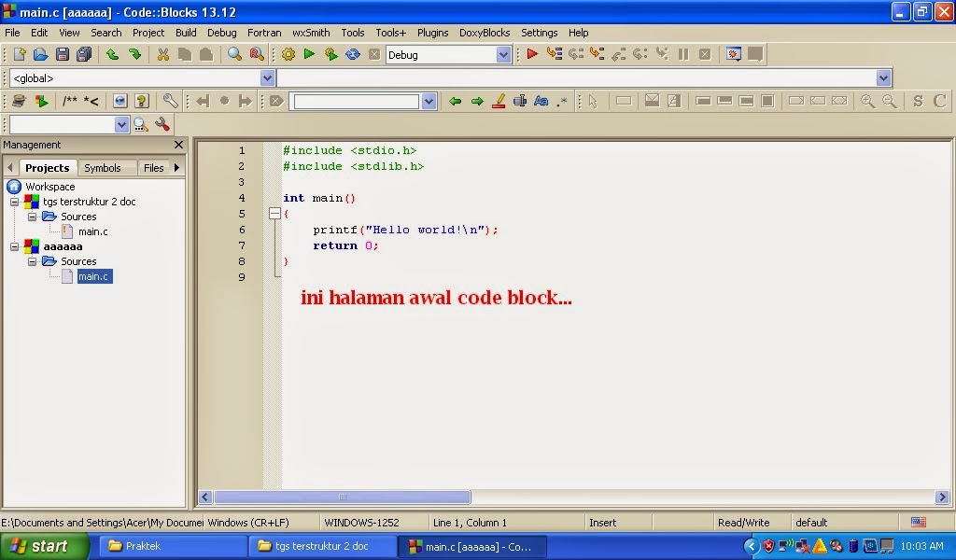Switch to tgs terstruktur 2 doc taskbar window

[322, 546]
